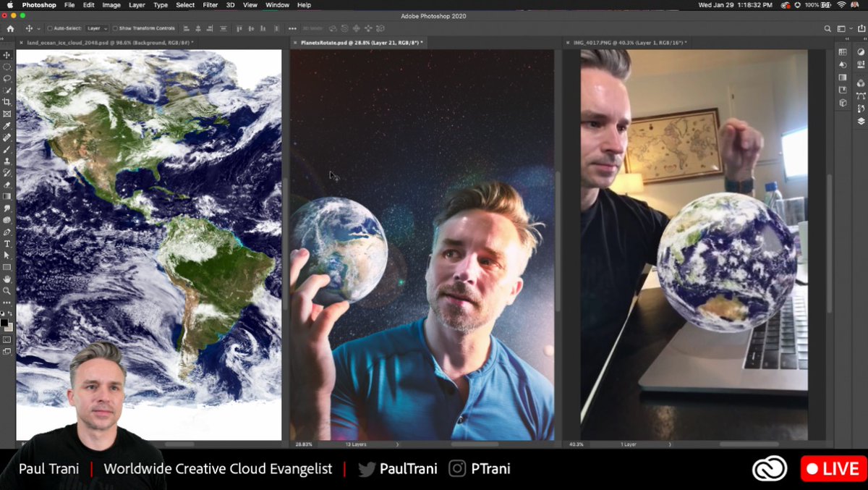Click the Home button in options bar
This screenshot has width=868, height=490.
[x=10, y=28]
